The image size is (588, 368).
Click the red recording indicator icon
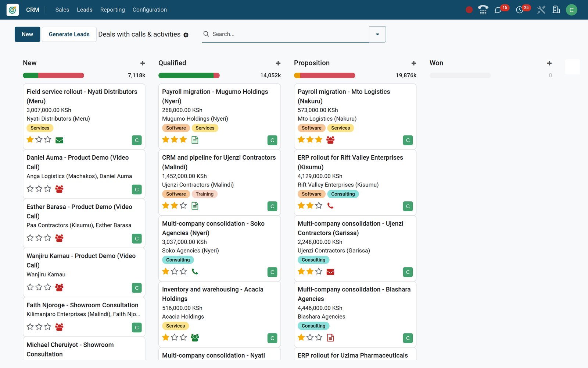(x=469, y=10)
